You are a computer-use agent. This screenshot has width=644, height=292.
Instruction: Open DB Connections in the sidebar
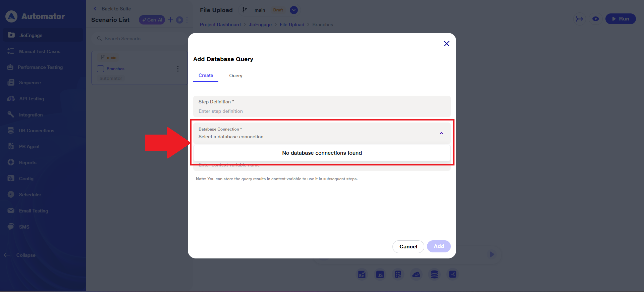click(36, 131)
